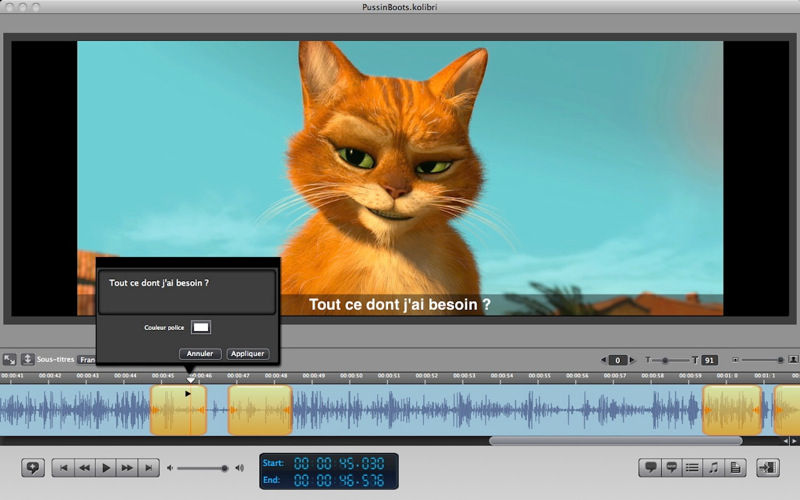Open the second speech-bubble icon with text
The image size is (800, 500).
tap(671, 467)
